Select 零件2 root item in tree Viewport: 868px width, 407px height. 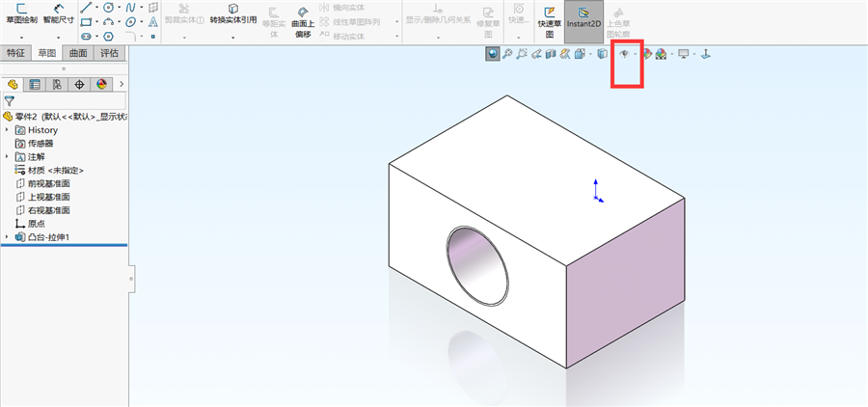[65, 117]
